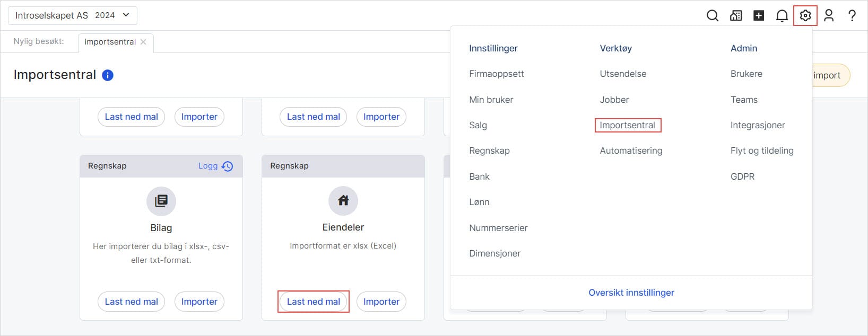Click the company/building icon in top bar
Image resolution: width=868 pixels, height=336 pixels.
pos(736,15)
